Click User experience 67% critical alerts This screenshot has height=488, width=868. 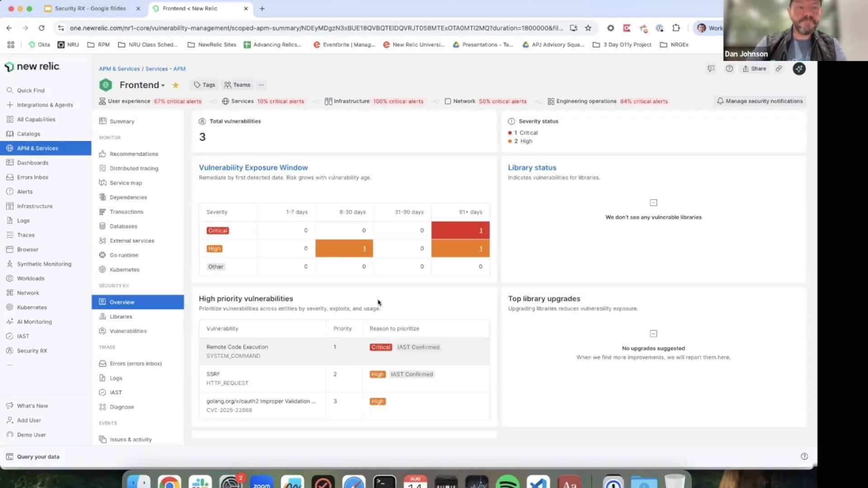[150, 101]
